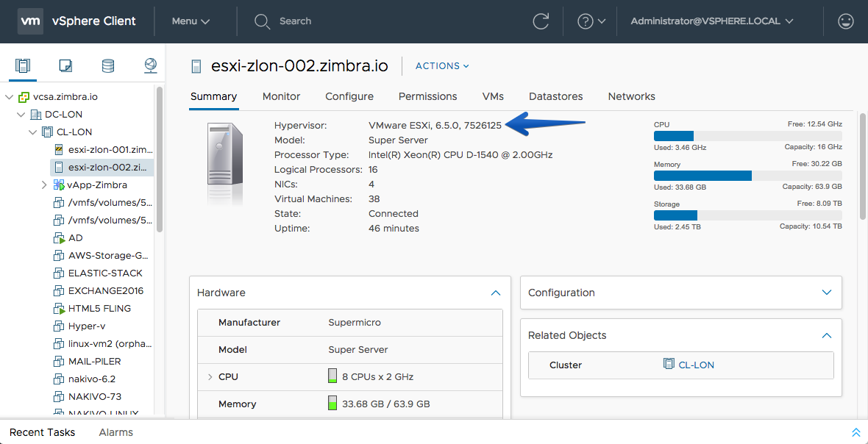Open the Datastores tab

point(556,96)
